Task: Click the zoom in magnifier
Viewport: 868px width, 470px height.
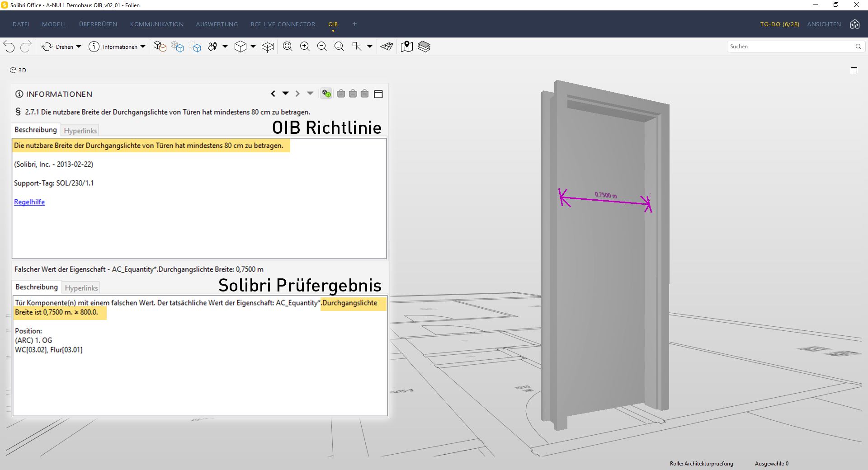Action: click(305, 47)
